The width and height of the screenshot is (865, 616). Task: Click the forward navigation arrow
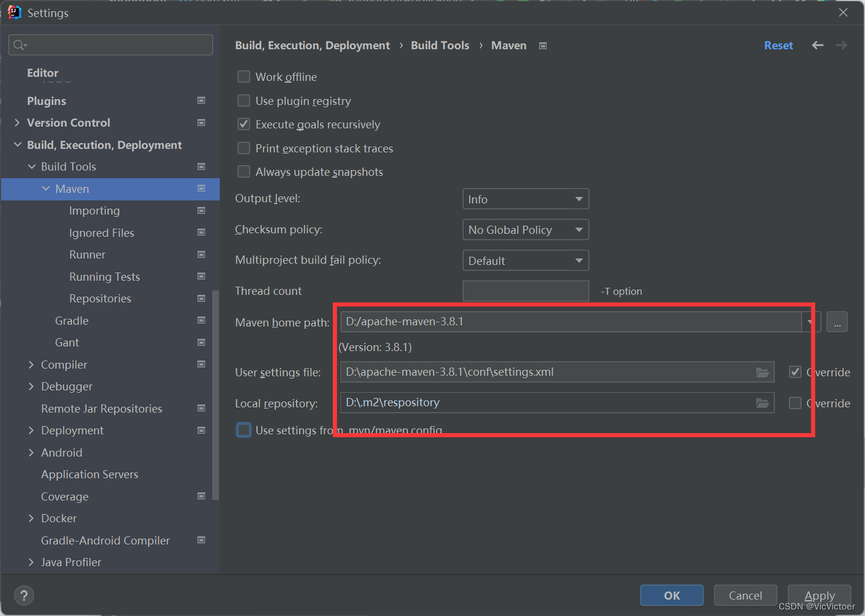coord(841,45)
